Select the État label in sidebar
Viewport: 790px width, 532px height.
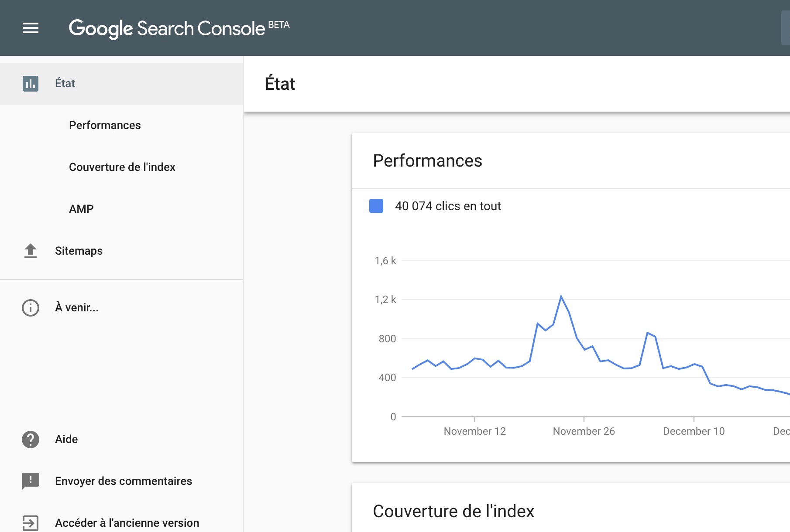tap(65, 83)
